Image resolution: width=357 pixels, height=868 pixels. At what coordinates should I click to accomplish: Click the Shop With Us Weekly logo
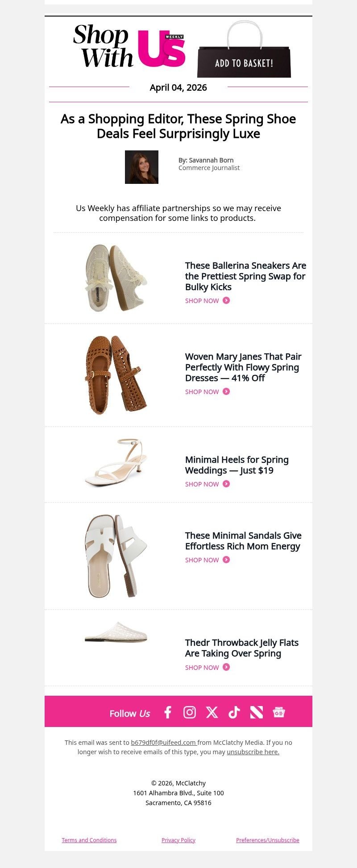pos(129,47)
